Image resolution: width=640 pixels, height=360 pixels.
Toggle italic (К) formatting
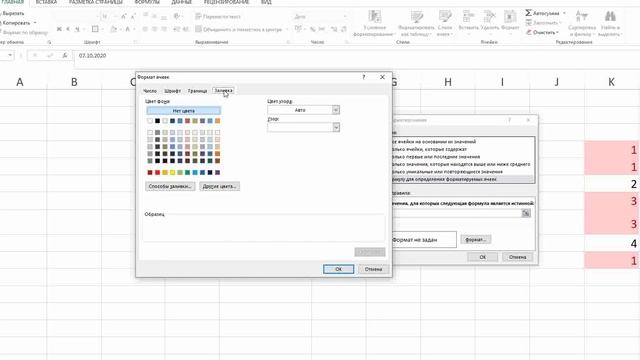pos(68,29)
